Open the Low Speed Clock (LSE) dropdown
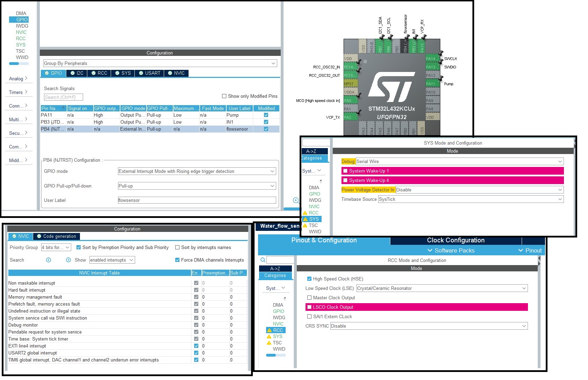 pyautogui.click(x=442, y=288)
